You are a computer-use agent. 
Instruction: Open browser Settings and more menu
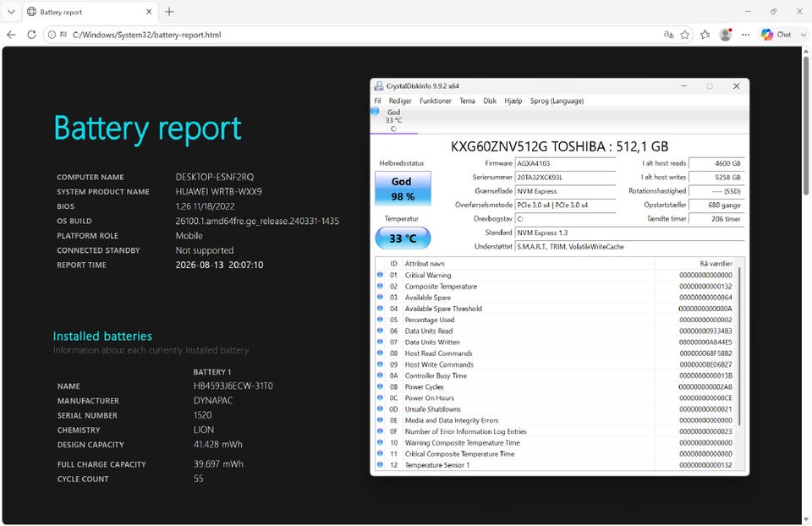pyautogui.click(x=745, y=35)
